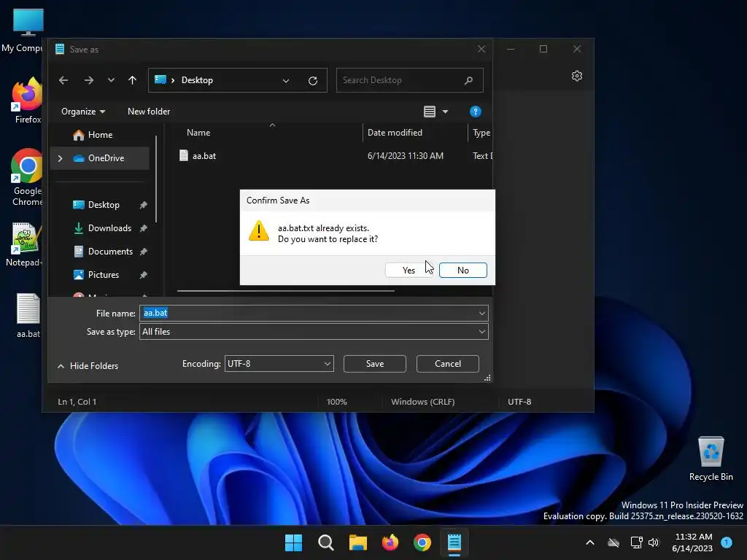Open the view options dropdown arrow

(445, 112)
